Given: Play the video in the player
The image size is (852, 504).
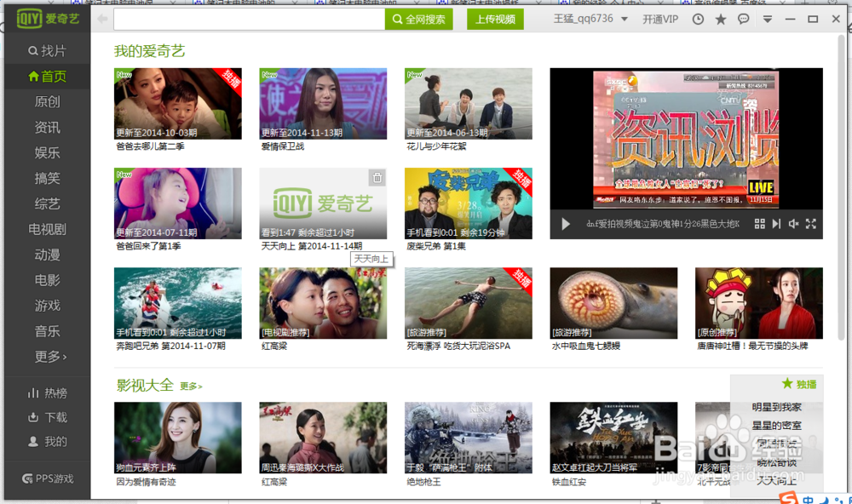Looking at the screenshot, I should point(566,224).
